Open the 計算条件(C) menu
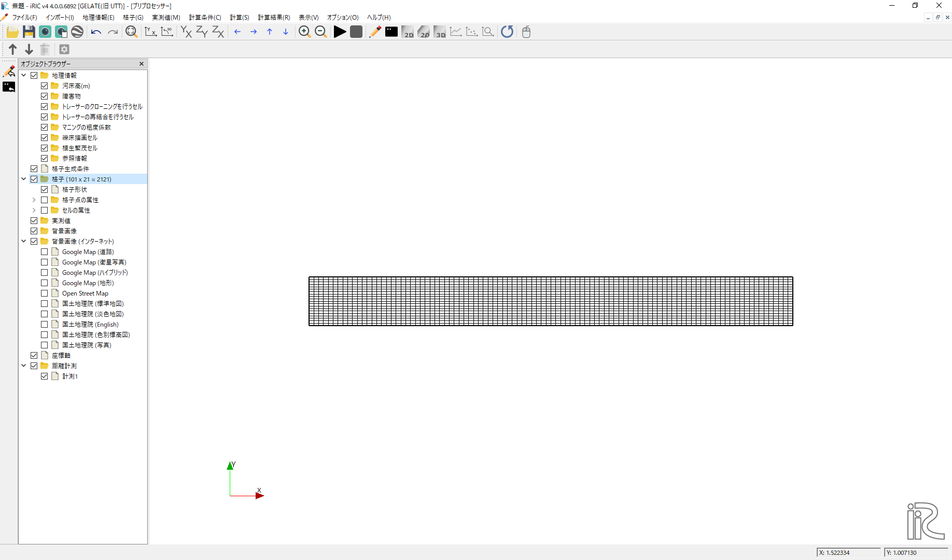This screenshot has height=560, width=952. point(205,18)
